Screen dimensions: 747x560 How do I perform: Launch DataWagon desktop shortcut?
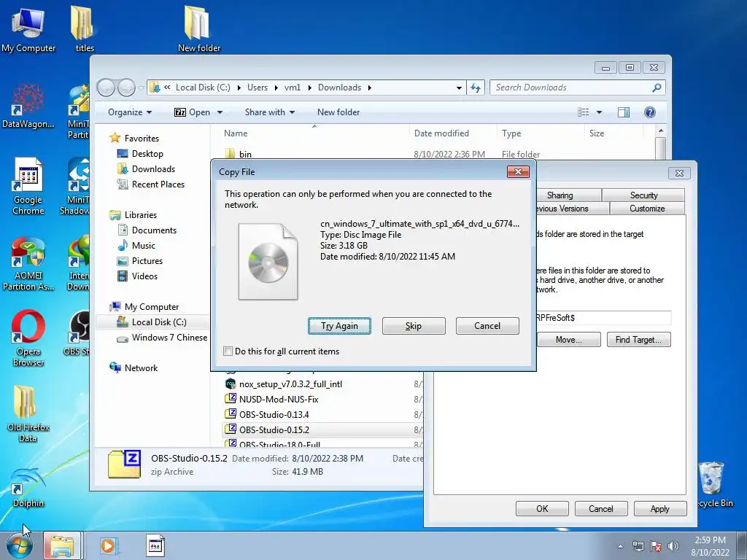[28, 106]
